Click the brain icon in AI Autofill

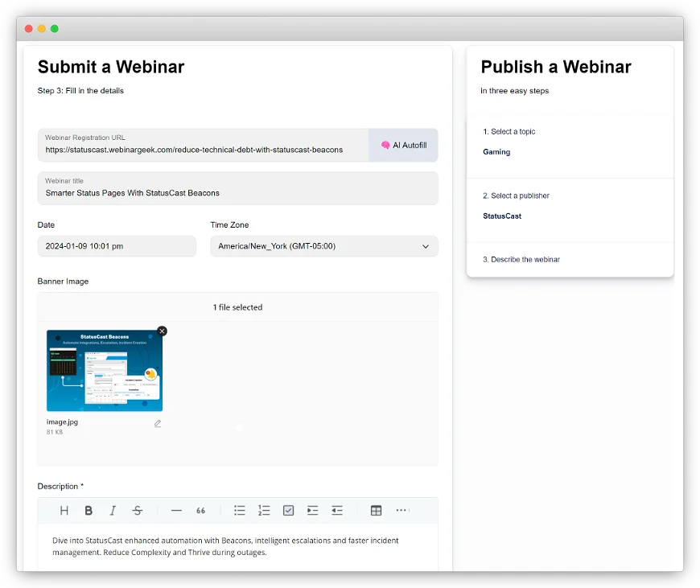[385, 145]
